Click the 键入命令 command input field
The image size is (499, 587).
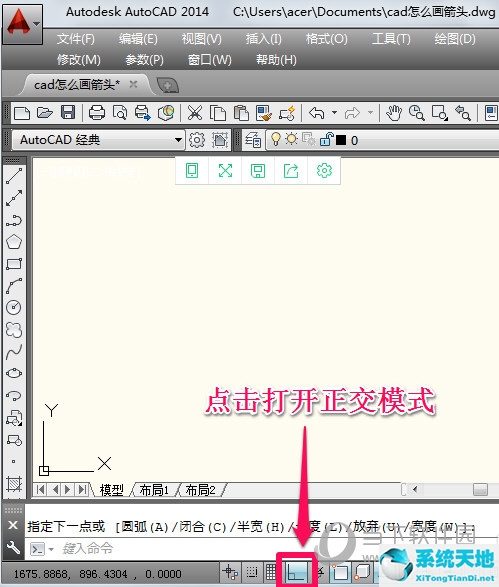[x=261, y=549]
